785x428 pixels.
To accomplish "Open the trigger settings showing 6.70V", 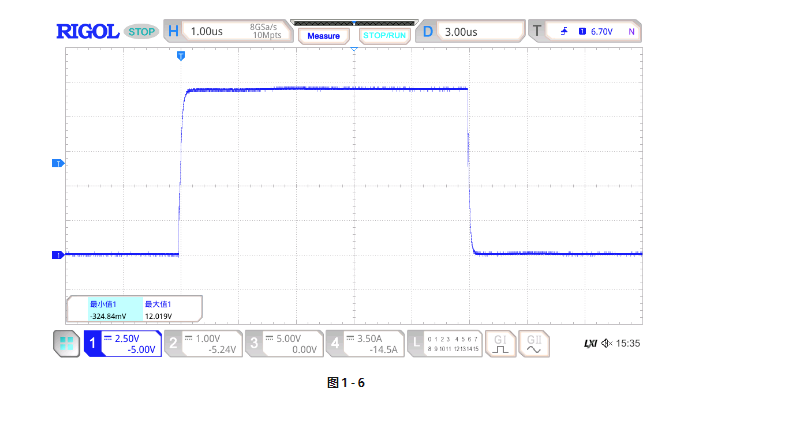I will 585,32.
